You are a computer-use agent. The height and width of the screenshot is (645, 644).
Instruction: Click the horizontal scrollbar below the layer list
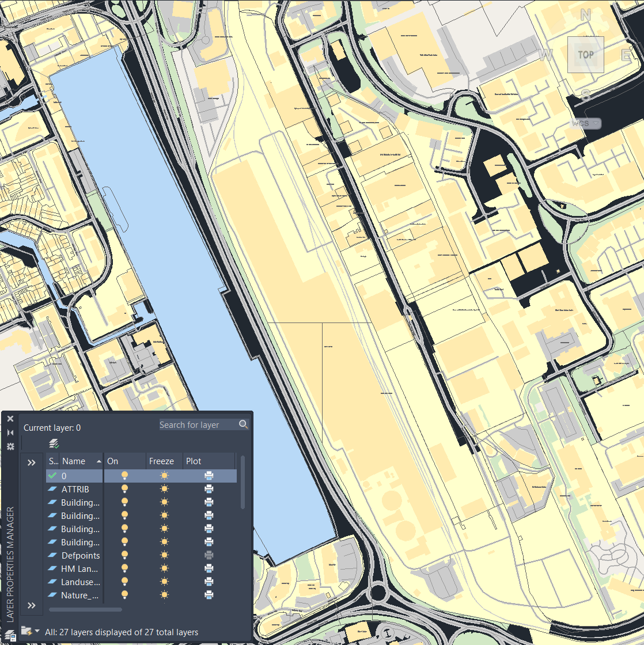click(x=86, y=609)
